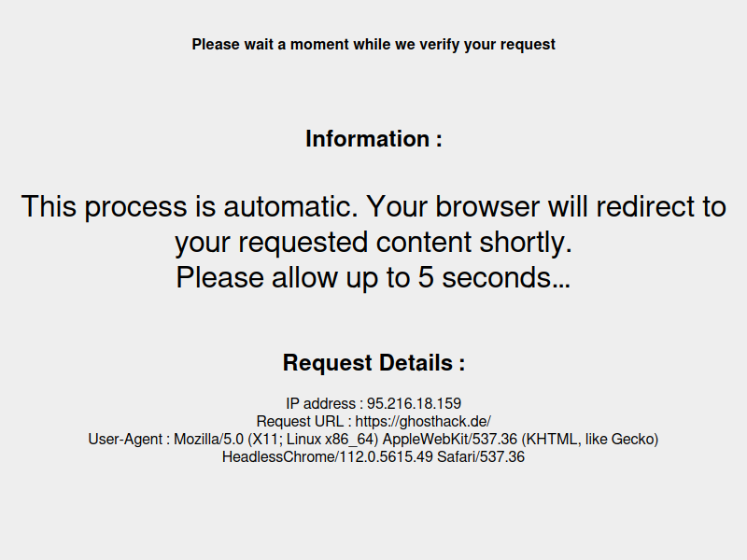Click the 'This process is automatic' line

[x=373, y=206]
